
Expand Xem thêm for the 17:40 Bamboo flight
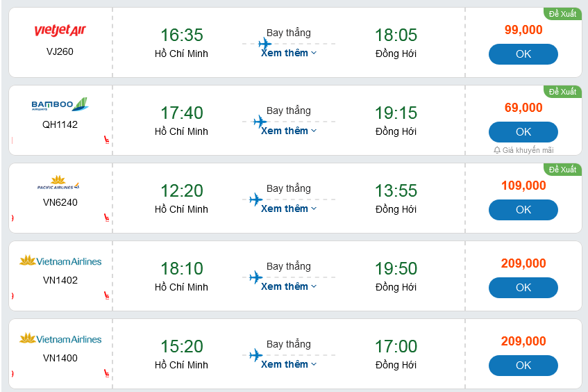point(289,131)
